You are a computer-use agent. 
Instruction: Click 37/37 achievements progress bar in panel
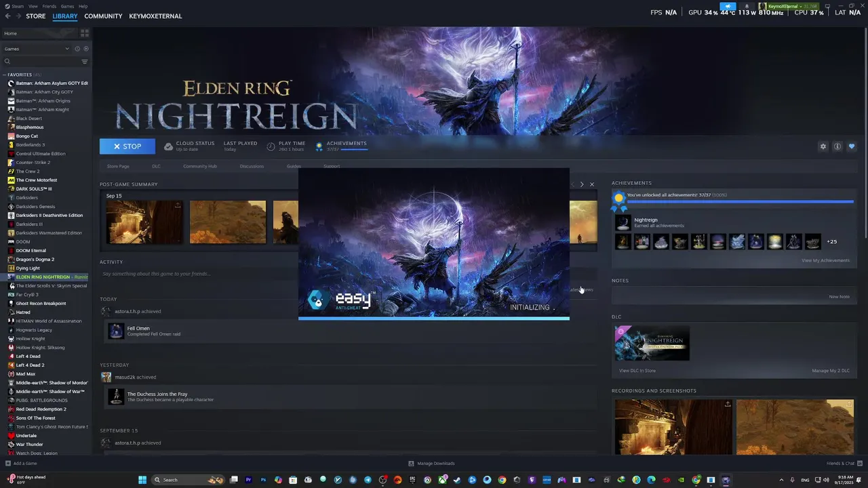(740, 201)
